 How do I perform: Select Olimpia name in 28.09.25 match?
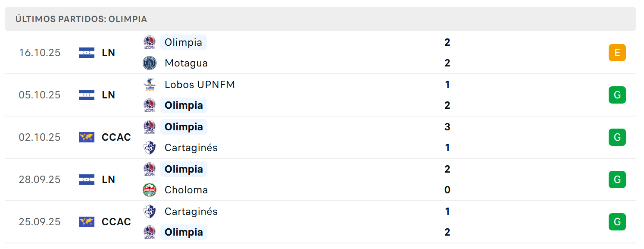pyautogui.click(x=184, y=169)
